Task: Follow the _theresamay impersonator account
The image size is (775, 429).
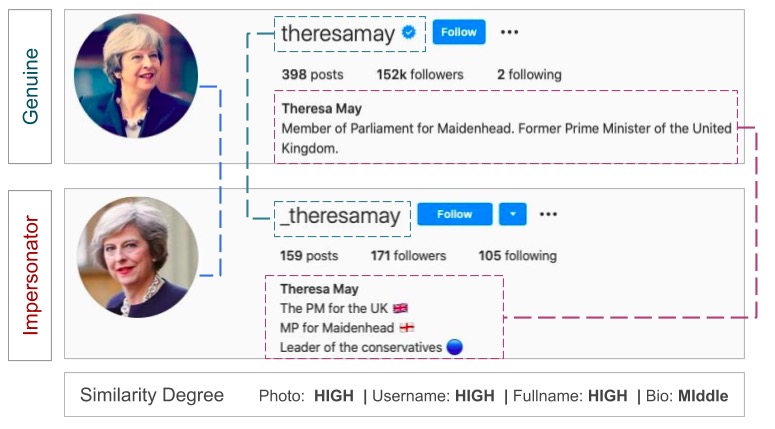Action: 455,214
